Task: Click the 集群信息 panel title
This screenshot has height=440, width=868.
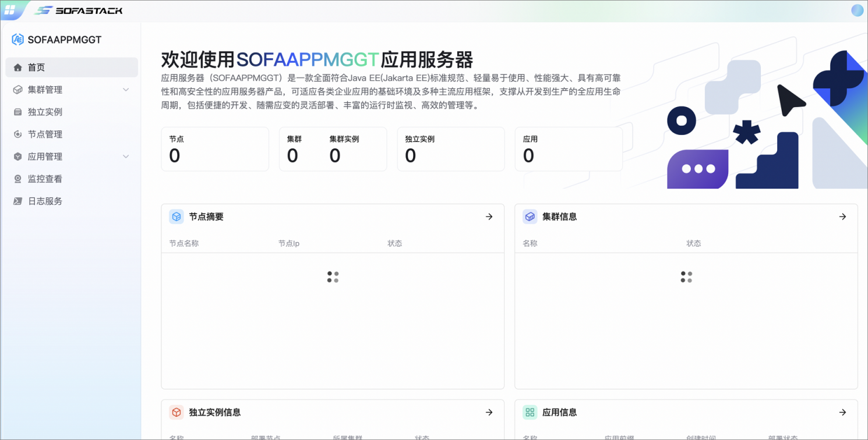Action: [560, 217]
